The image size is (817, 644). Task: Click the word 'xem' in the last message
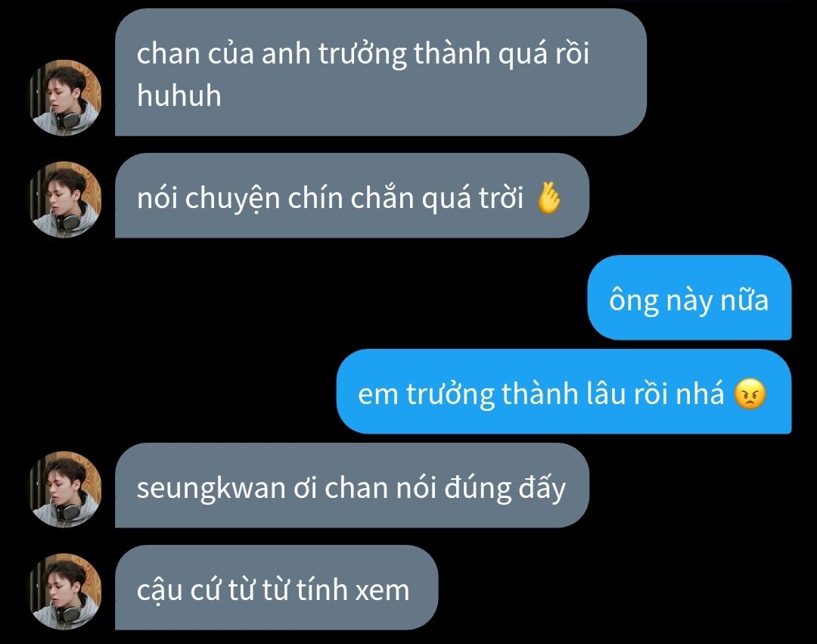pyautogui.click(x=382, y=591)
